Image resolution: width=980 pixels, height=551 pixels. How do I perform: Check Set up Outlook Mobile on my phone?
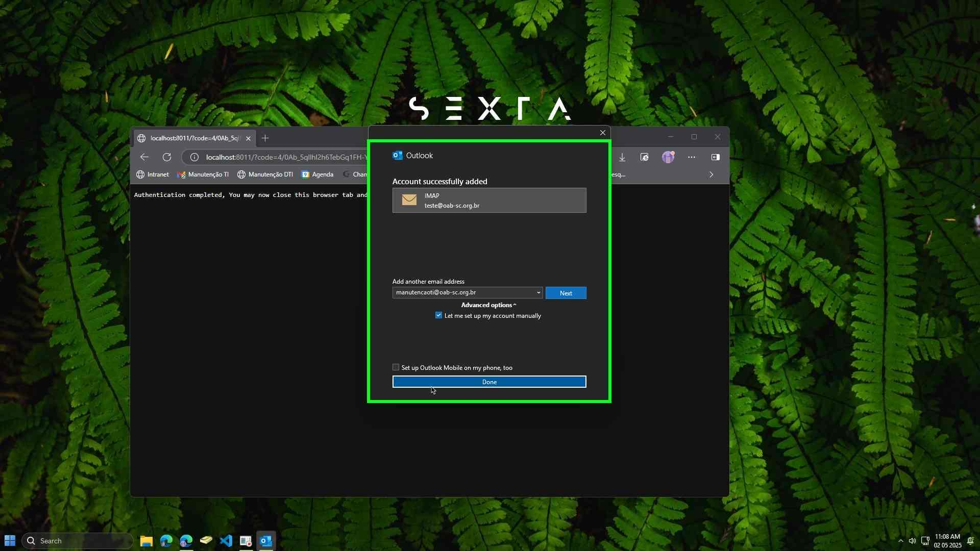[x=396, y=367]
